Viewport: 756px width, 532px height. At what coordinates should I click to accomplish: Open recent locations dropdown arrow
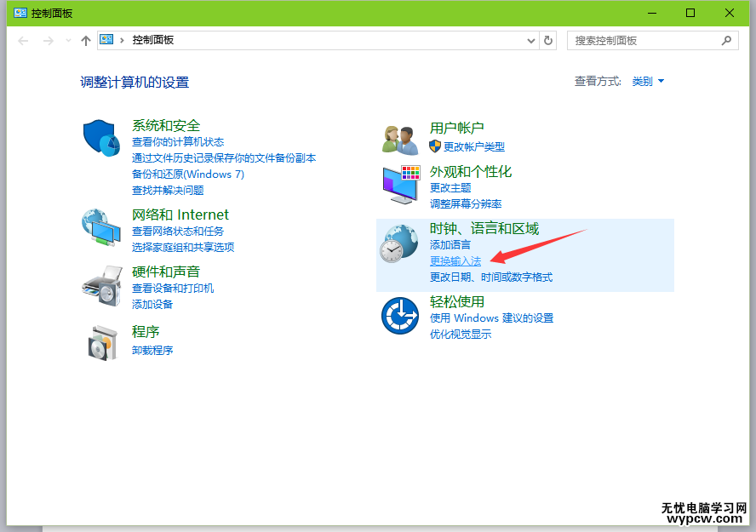tap(68, 41)
